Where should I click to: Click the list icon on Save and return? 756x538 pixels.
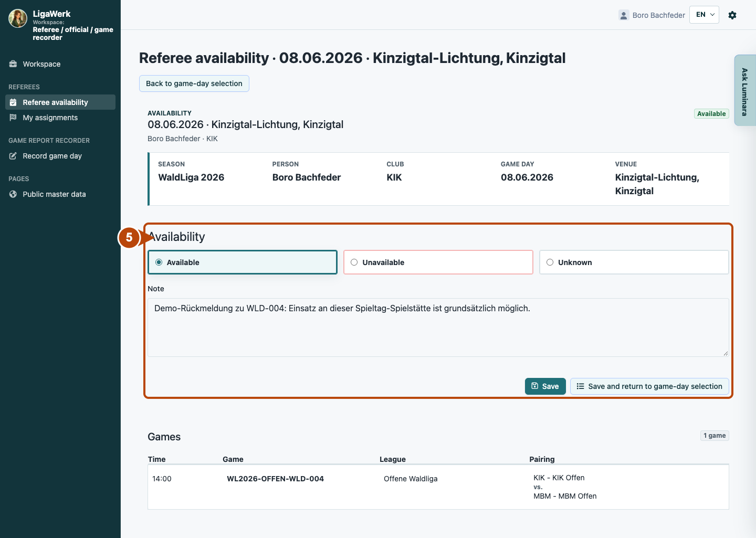[x=580, y=386]
